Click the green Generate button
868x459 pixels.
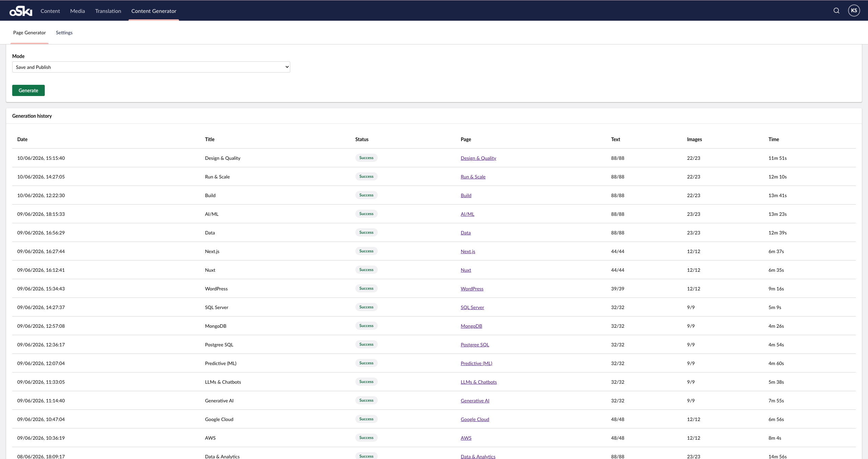coord(28,91)
